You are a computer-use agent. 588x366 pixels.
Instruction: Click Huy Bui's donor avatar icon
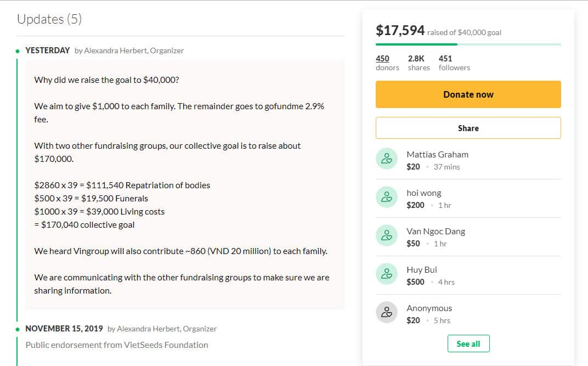pyautogui.click(x=386, y=274)
